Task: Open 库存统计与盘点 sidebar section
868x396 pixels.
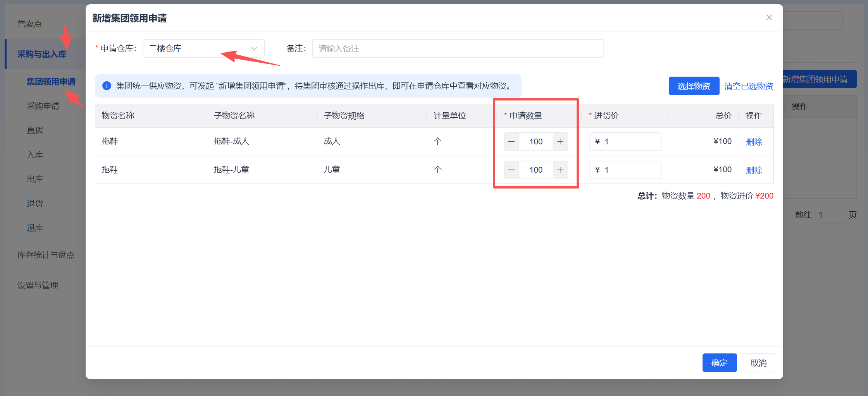Action: pyautogui.click(x=46, y=255)
